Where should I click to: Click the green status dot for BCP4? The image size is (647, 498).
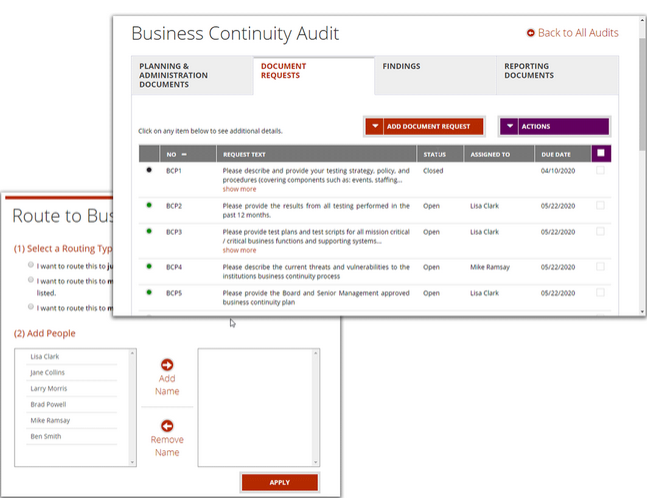149,267
